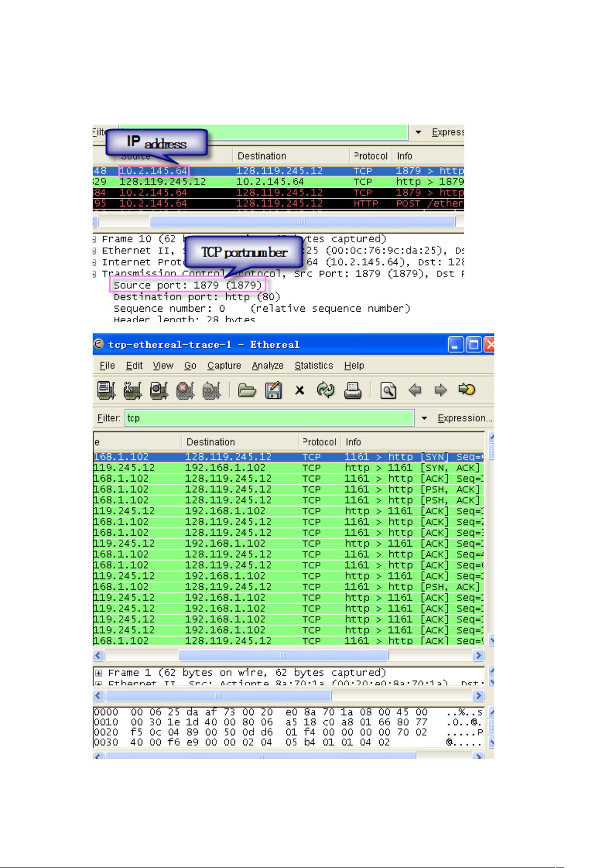
Task: Open filter dropdown arrow in top screenshot
Action: [419, 132]
